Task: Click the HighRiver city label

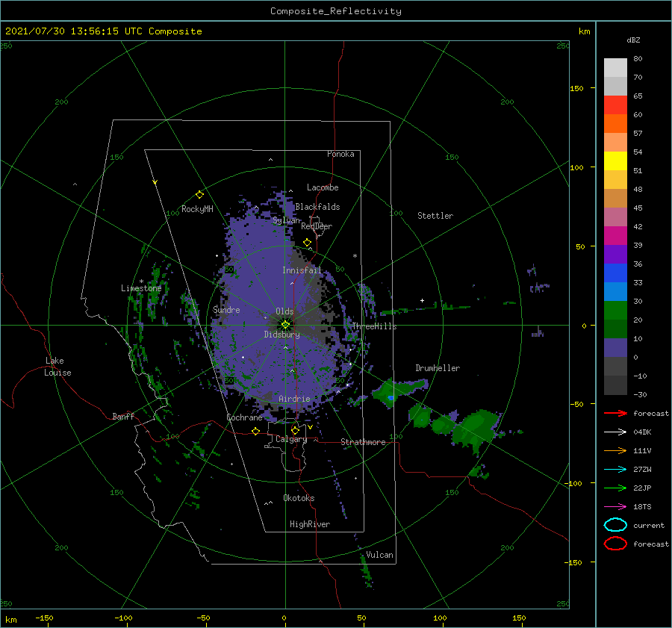Action: (x=310, y=524)
